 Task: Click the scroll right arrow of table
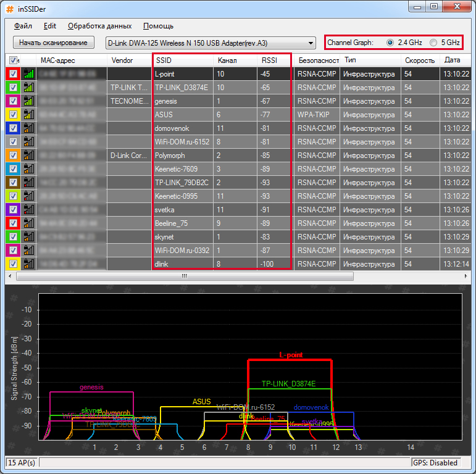466,276
